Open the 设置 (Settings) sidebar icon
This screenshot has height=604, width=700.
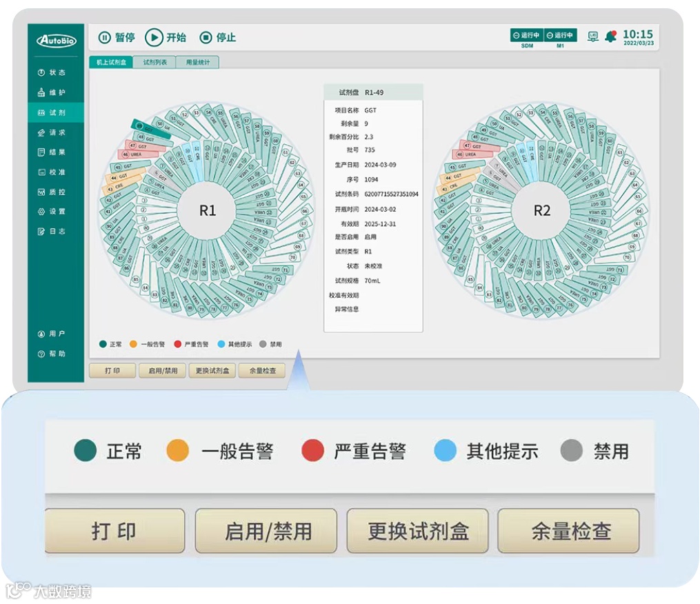coord(40,210)
